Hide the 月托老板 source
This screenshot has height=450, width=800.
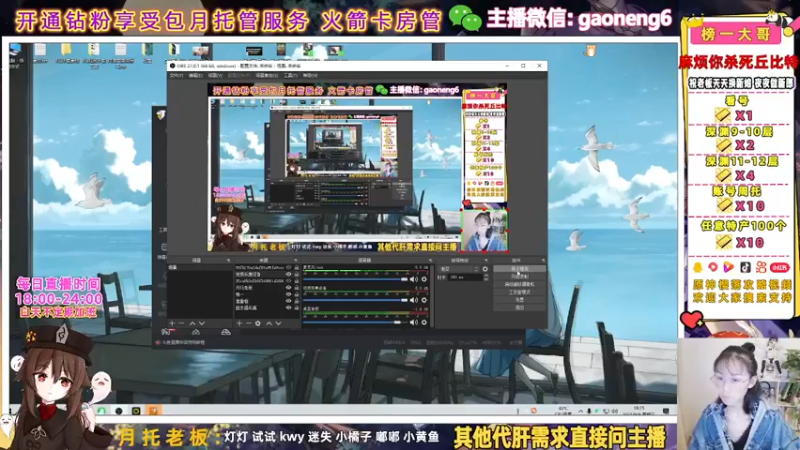coord(289,288)
